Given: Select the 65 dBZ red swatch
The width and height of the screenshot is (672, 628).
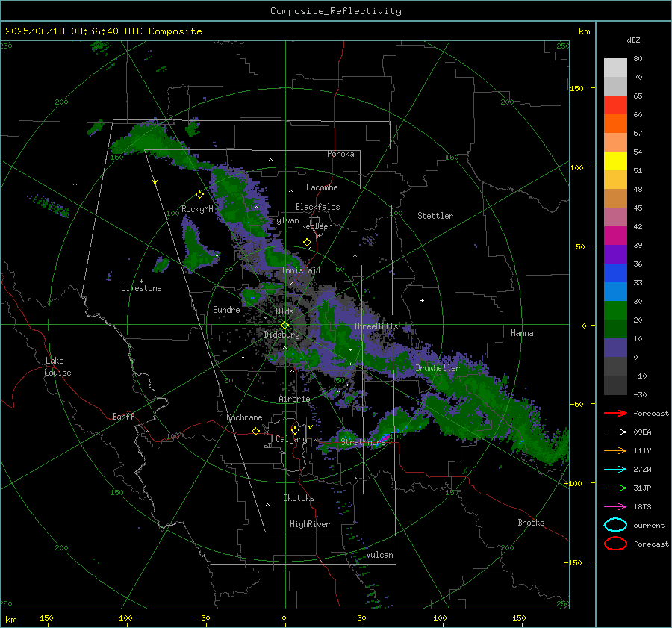Looking at the screenshot, I should [x=615, y=105].
